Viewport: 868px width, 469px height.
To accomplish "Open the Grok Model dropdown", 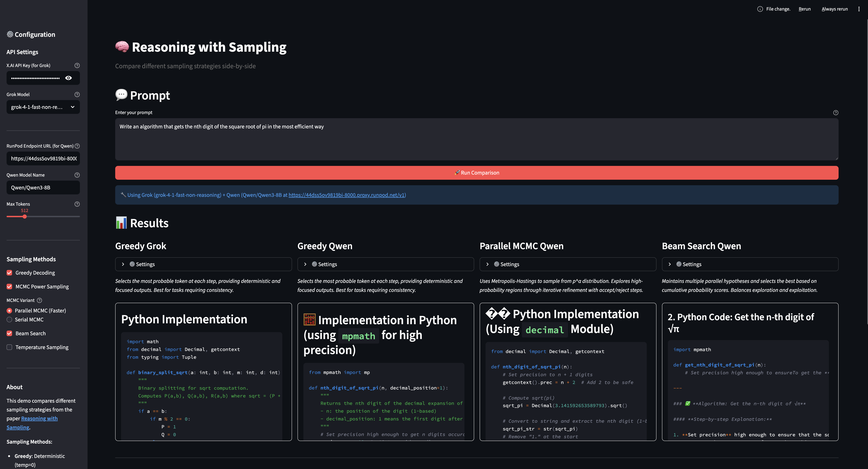I will click(43, 107).
